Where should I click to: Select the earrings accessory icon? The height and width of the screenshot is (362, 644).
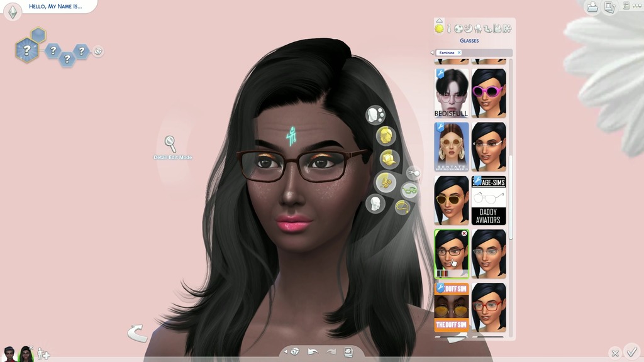[414, 173]
